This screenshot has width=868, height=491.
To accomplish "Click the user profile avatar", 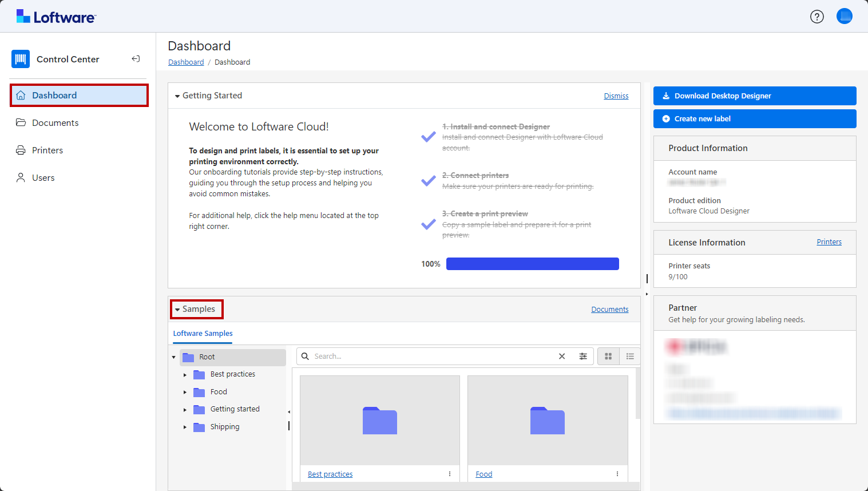I will 844,16.
